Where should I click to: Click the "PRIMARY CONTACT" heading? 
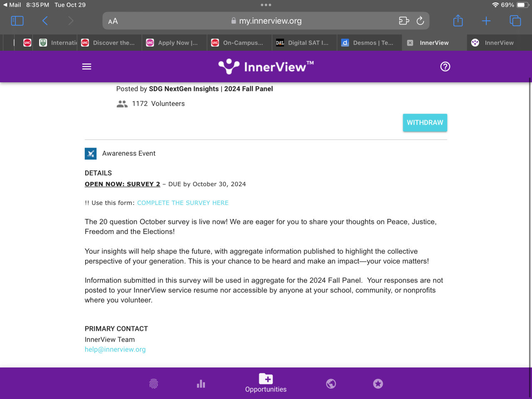click(x=116, y=329)
